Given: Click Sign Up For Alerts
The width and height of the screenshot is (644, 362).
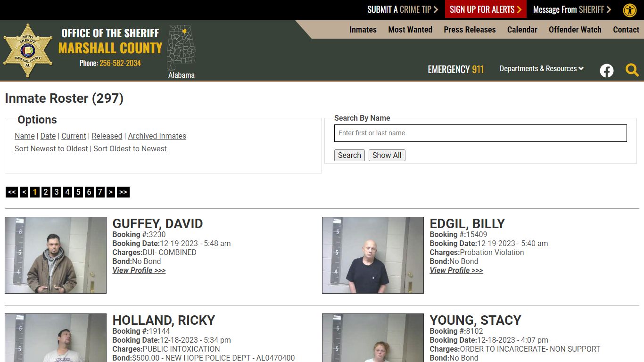Looking at the screenshot, I should tap(486, 9).
